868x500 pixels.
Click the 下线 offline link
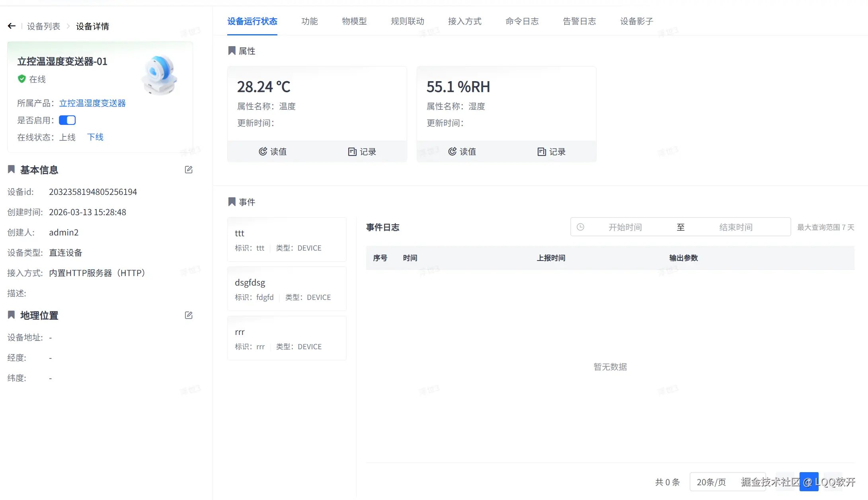pos(95,137)
